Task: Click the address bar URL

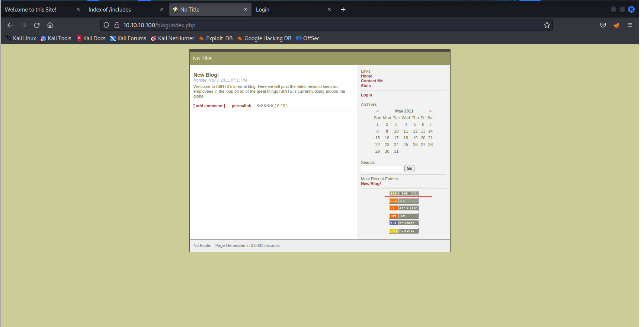Action: (x=159, y=25)
